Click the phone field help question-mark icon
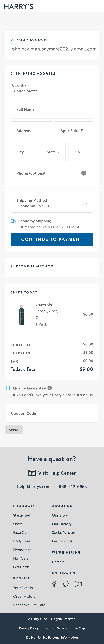 [x=83, y=173]
